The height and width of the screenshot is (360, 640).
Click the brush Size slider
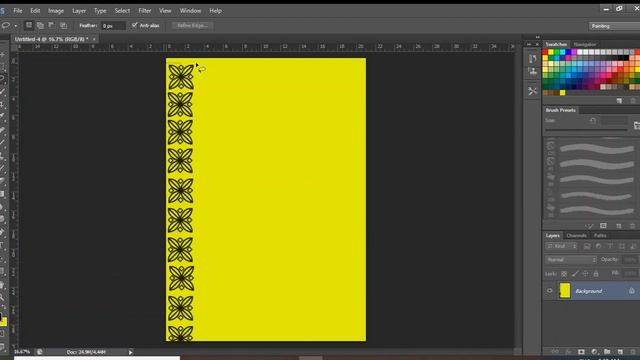[586, 130]
